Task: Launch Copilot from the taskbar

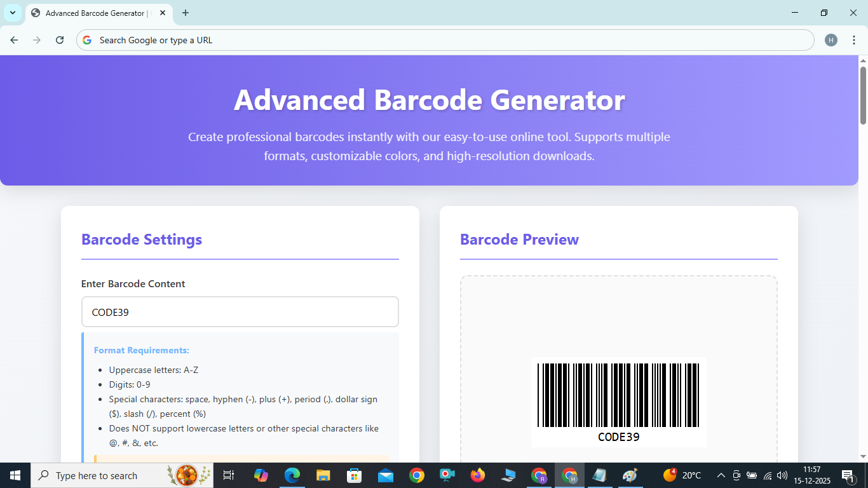Action: [x=261, y=475]
